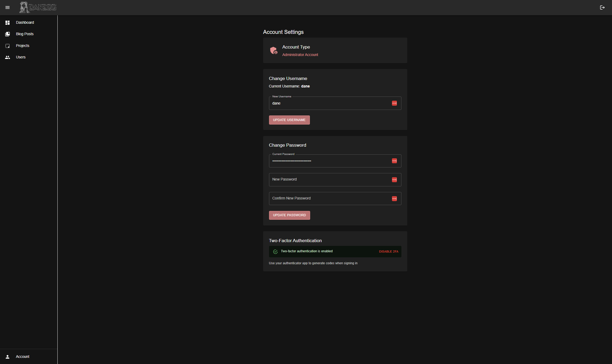Screen dimensions: 612x364
Task: Toggle the hamburger menu icon
Action: coord(7,7)
